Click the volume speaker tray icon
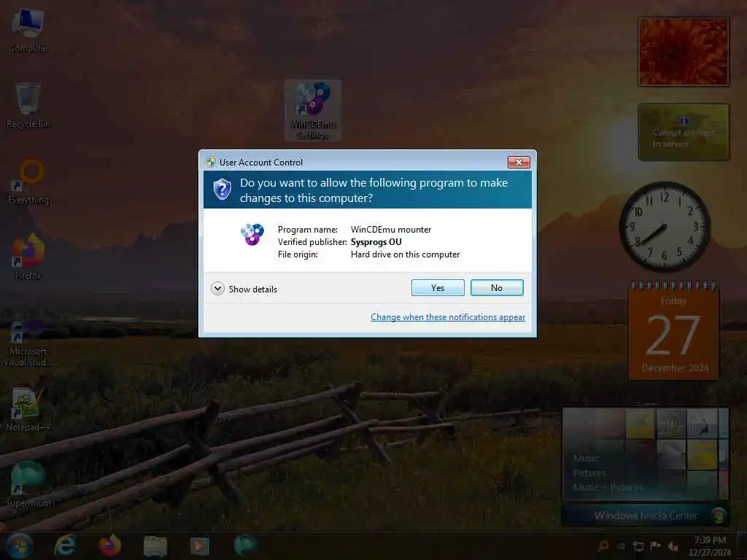 [x=673, y=546]
